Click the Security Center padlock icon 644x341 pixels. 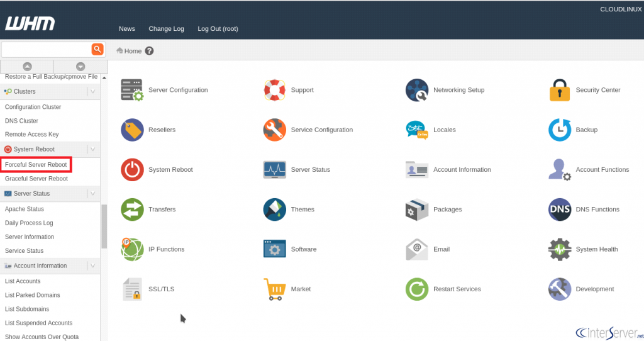tap(559, 90)
